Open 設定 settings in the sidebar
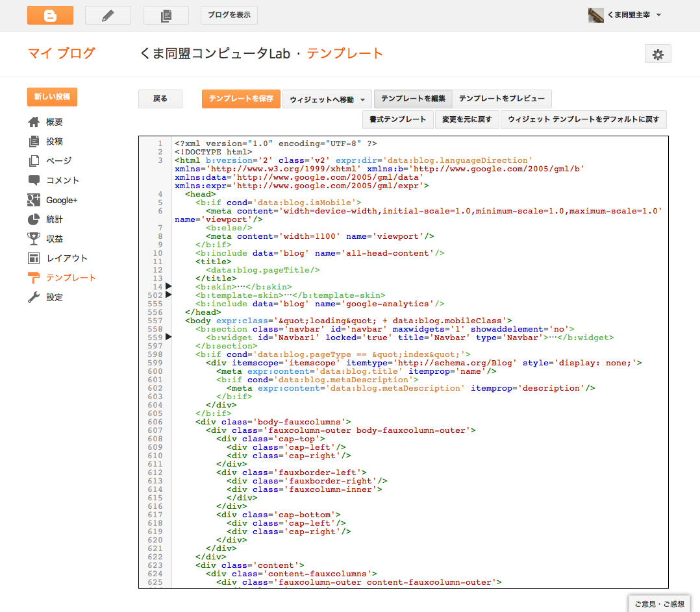 click(x=55, y=297)
